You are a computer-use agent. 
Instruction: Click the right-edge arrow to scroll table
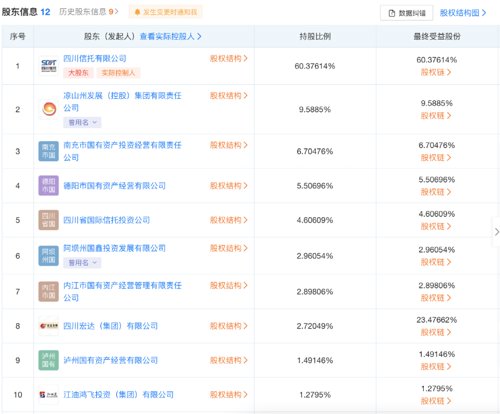pos(497,232)
